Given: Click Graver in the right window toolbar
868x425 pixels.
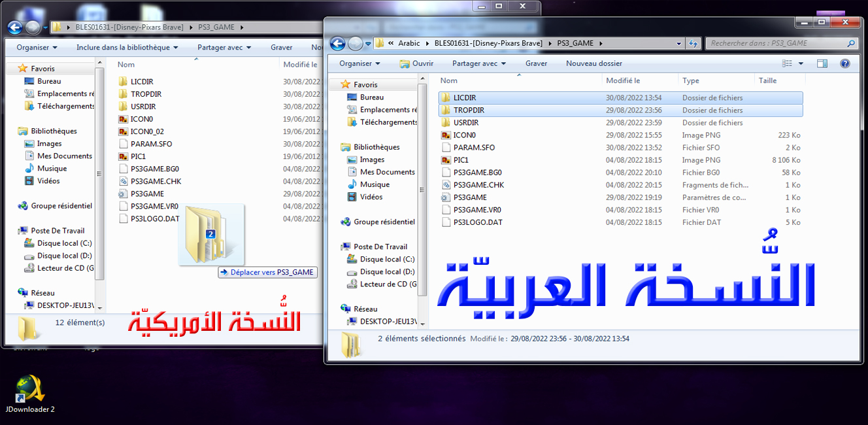Looking at the screenshot, I should coord(536,63).
